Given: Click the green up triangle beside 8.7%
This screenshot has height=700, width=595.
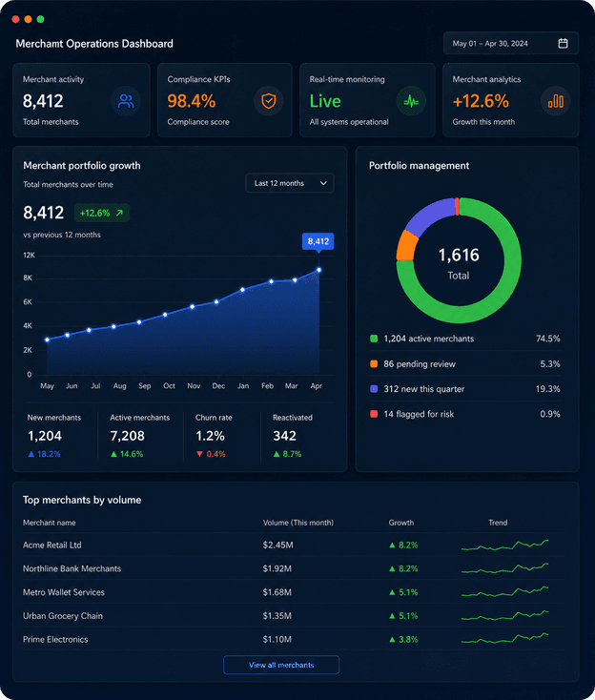Looking at the screenshot, I should [277, 454].
